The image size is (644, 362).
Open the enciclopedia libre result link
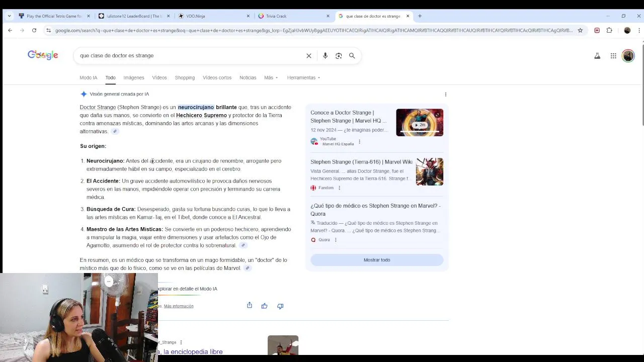tap(190, 351)
